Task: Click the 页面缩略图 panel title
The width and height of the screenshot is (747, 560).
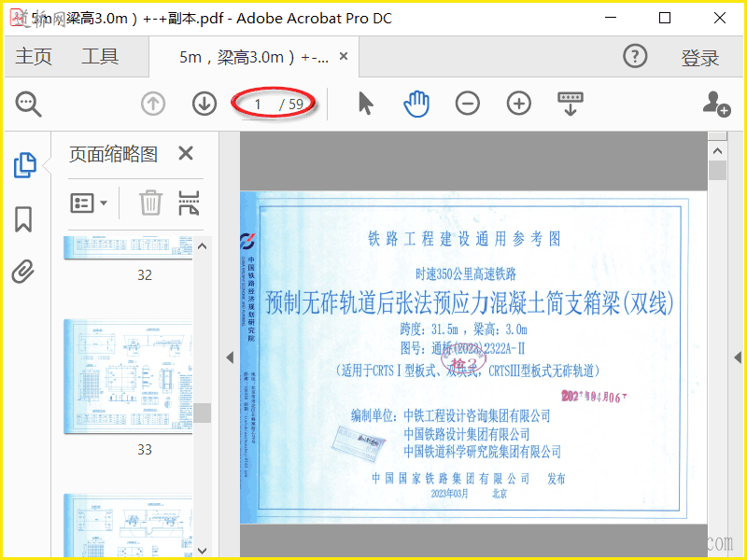Action: click(113, 154)
